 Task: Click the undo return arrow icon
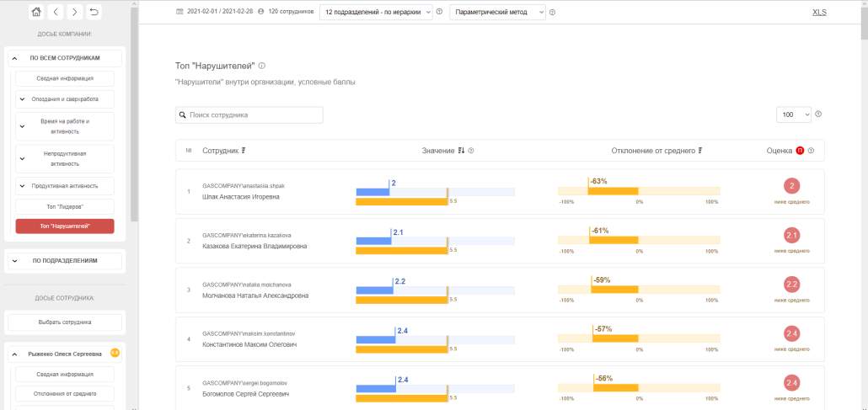pos(94,12)
